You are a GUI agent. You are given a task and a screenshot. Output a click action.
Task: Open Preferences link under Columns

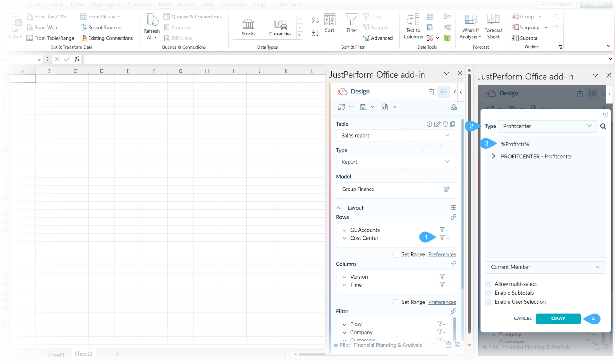tap(442, 302)
